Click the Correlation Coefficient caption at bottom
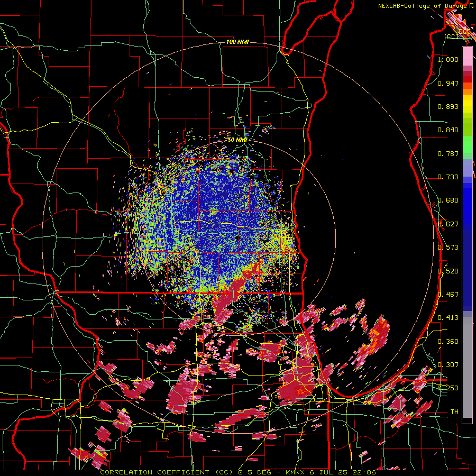Image resolution: width=476 pixels, height=476 pixels. coord(237,472)
